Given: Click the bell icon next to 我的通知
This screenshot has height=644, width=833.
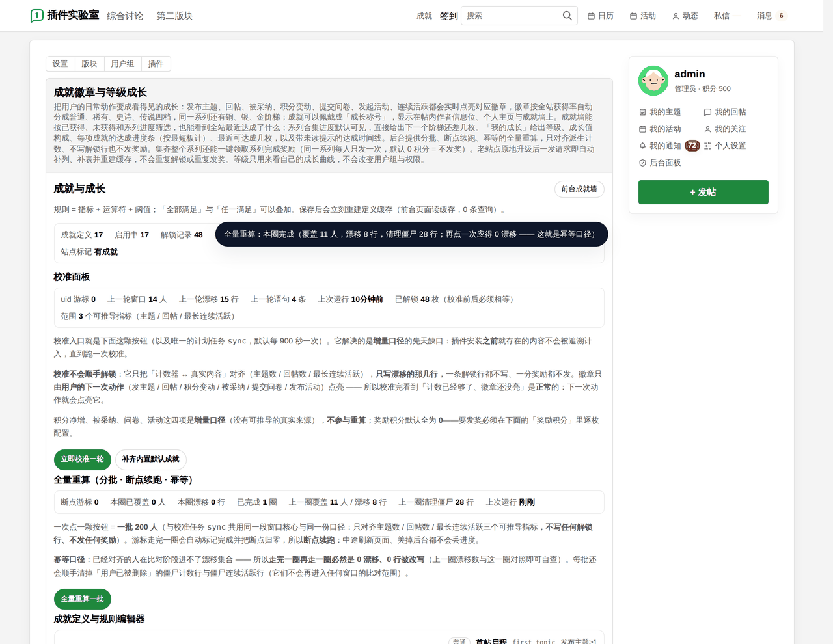Looking at the screenshot, I should click(x=642, y=146).
